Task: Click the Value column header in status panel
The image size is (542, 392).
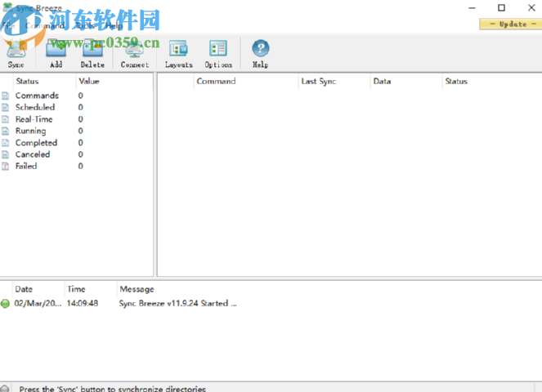Action: point(114,82)
